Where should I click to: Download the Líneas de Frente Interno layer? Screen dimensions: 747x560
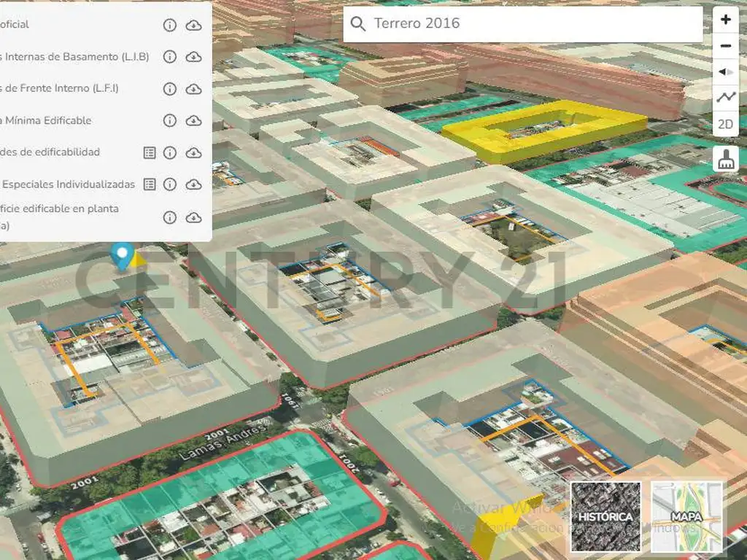tap(193, 89)
